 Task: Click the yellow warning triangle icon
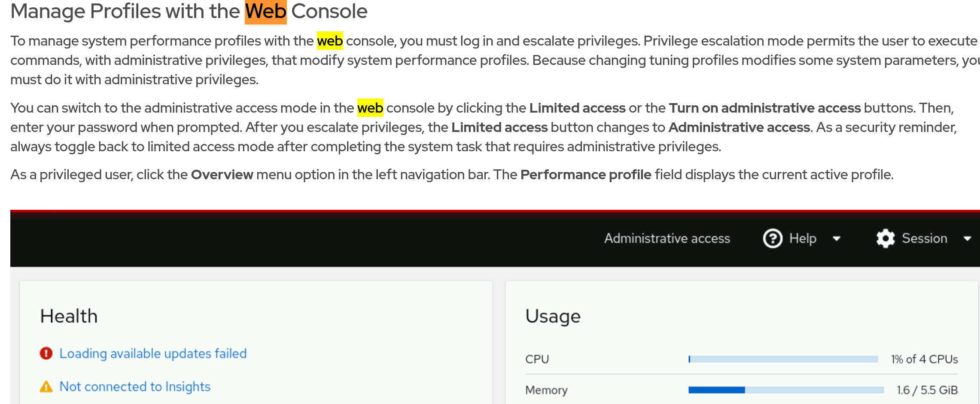46,387
